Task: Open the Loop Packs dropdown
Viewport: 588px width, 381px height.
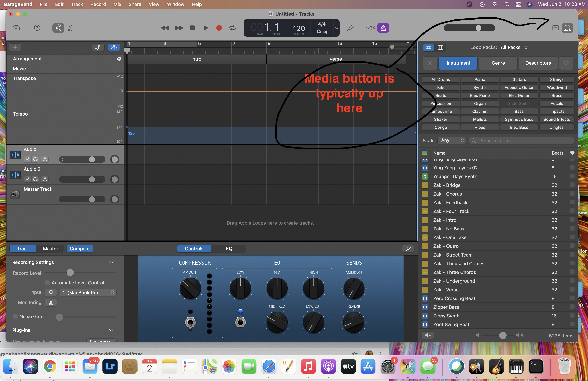Action: tap(514, 47)
